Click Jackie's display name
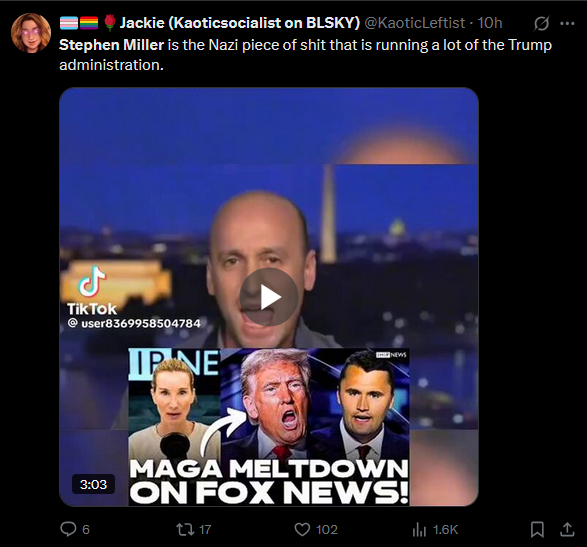 click(x=240, y=23)
